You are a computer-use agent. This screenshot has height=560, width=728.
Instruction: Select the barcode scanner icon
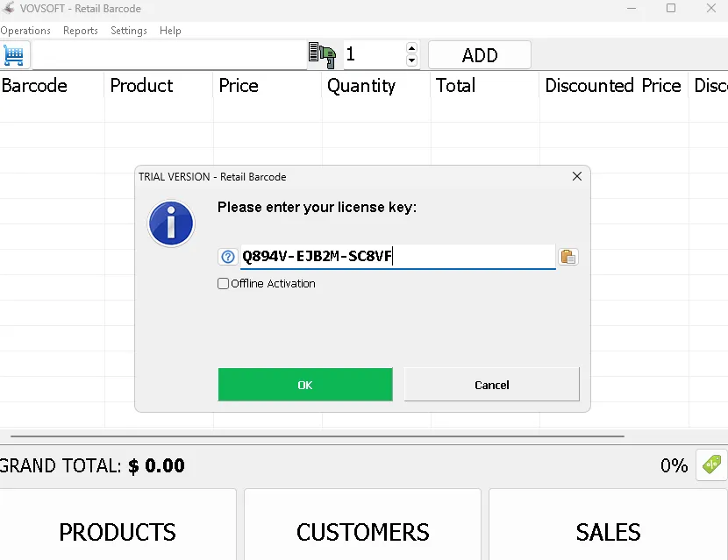coord(321,53)
